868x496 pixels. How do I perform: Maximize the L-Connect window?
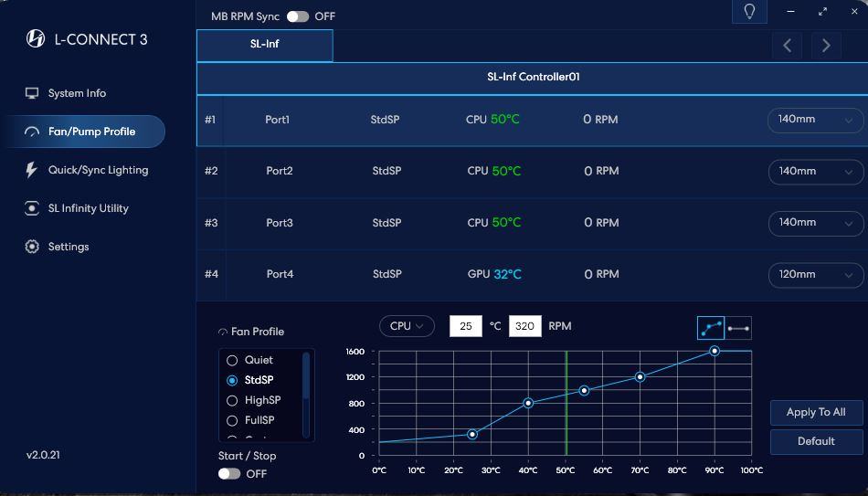click(822, 11)
